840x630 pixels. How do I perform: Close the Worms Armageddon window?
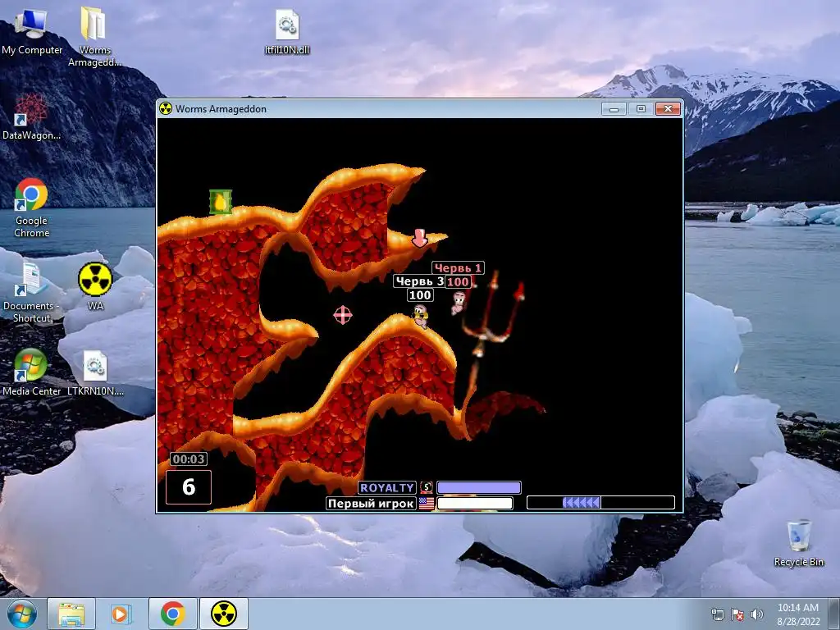668,109
